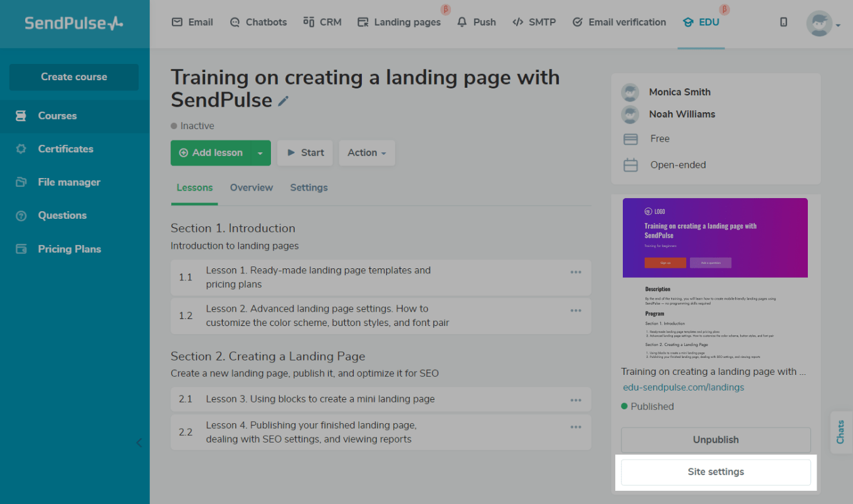Click the SendPulse logo
This screenshot has height=504, width=853.
pyautogui.click(x=74, y=23)
